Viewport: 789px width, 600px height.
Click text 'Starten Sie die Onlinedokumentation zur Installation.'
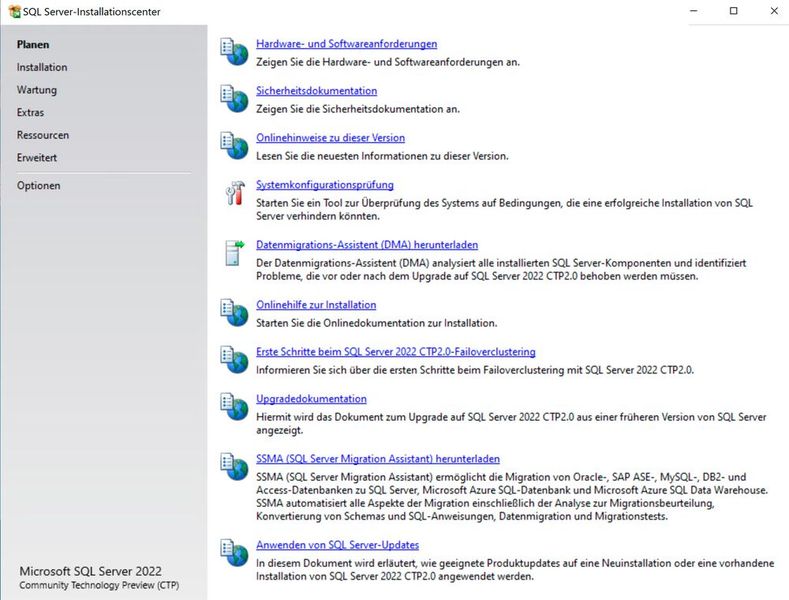click(x=376, y=323)
